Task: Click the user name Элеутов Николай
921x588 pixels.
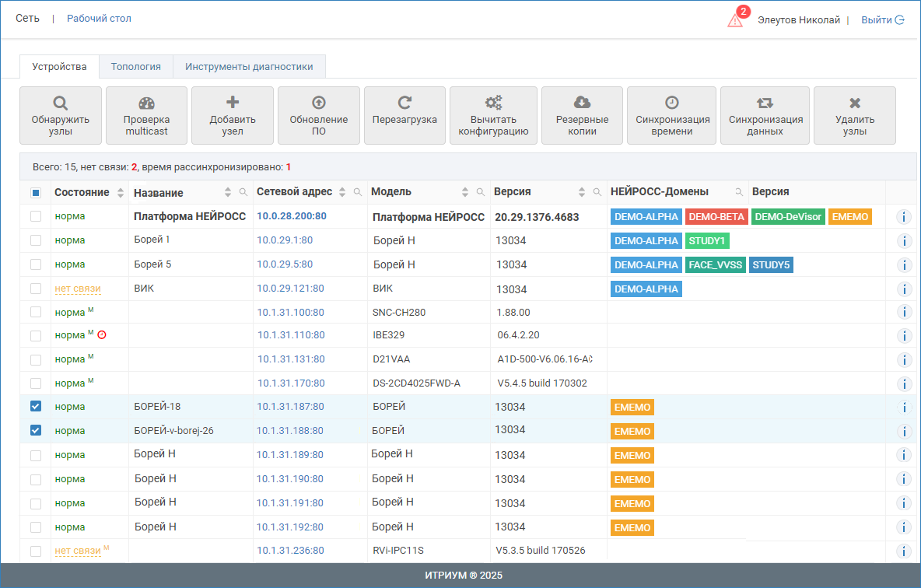Action: click(799, 20)
